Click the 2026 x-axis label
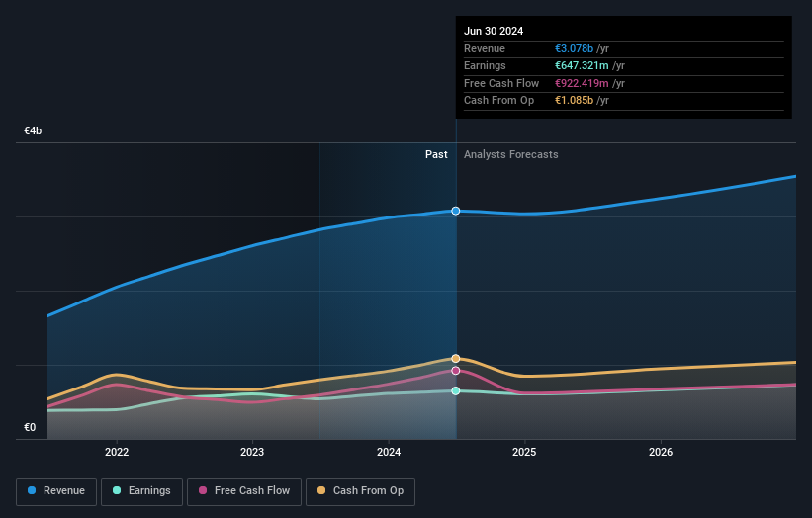812x518 pixels. click(x=661, y=452)
